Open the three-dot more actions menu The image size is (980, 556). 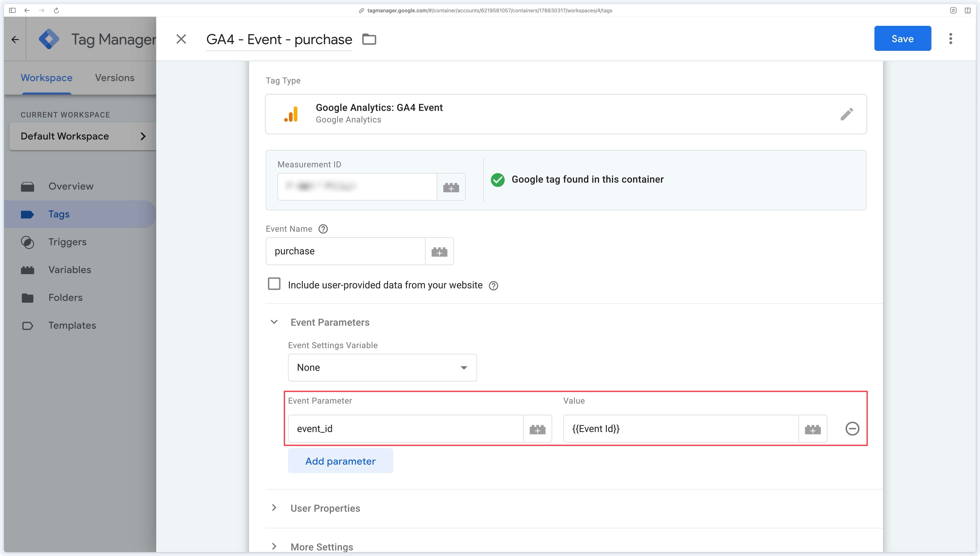(951, 39)
